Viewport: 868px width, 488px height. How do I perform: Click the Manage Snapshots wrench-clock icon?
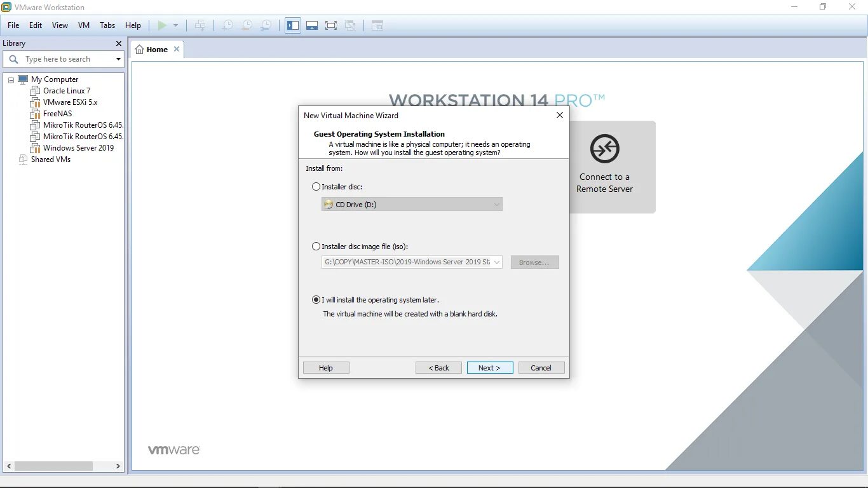[x=266, y=25]
